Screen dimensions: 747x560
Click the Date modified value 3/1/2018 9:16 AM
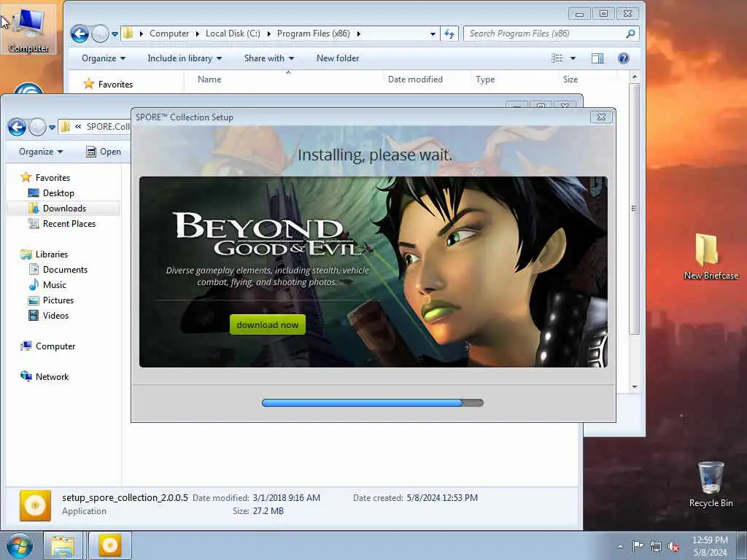(x=286, y=497)
